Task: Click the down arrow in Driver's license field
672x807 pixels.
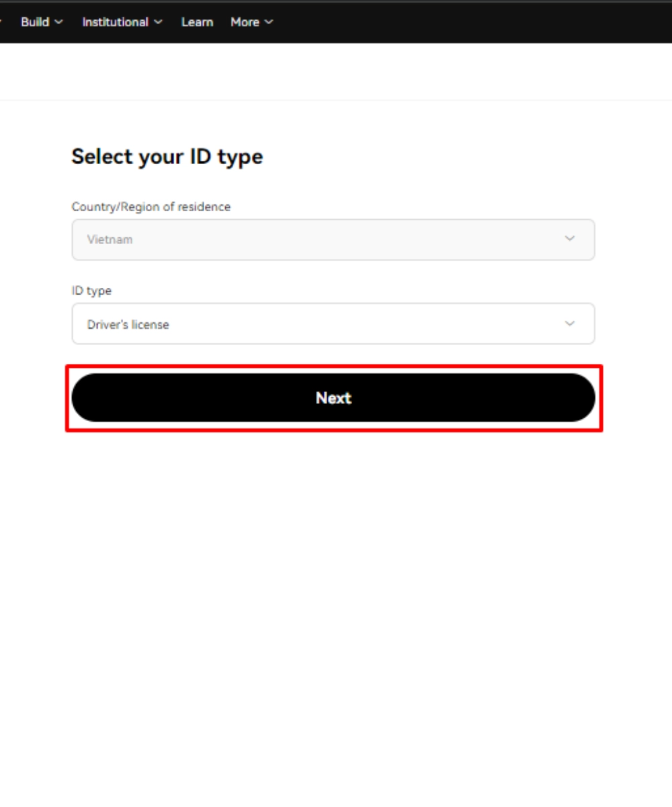Action: pos(570,323)
